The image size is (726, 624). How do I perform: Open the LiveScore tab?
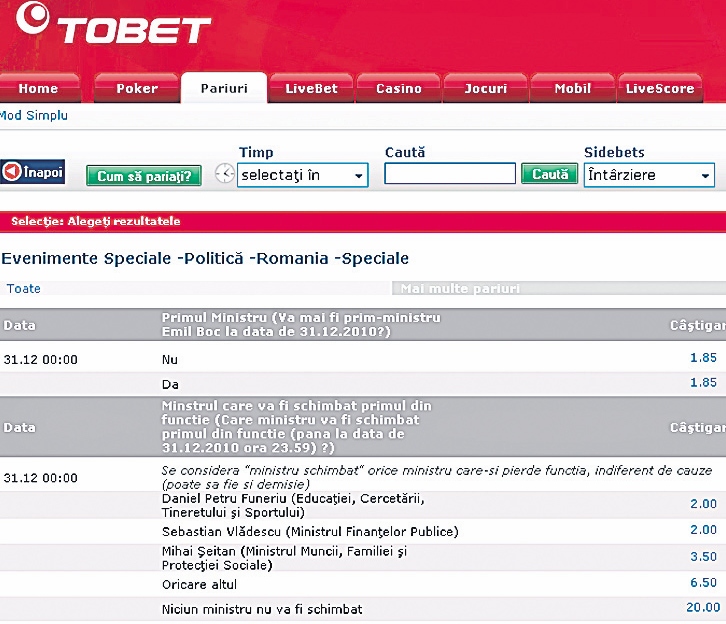pos(660,89)
